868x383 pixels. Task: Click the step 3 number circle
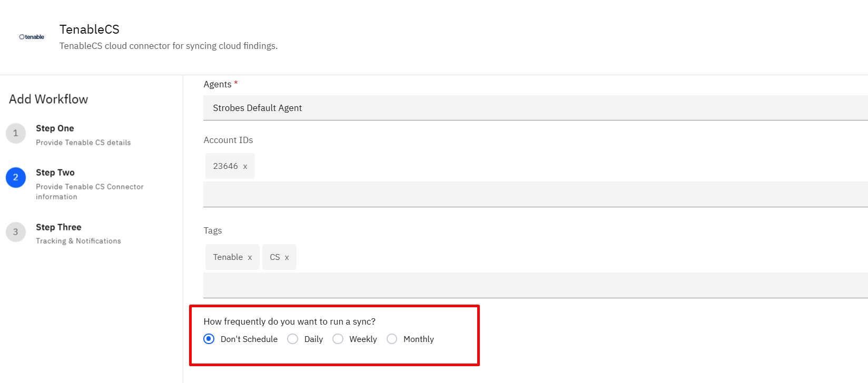click(16, 232)
